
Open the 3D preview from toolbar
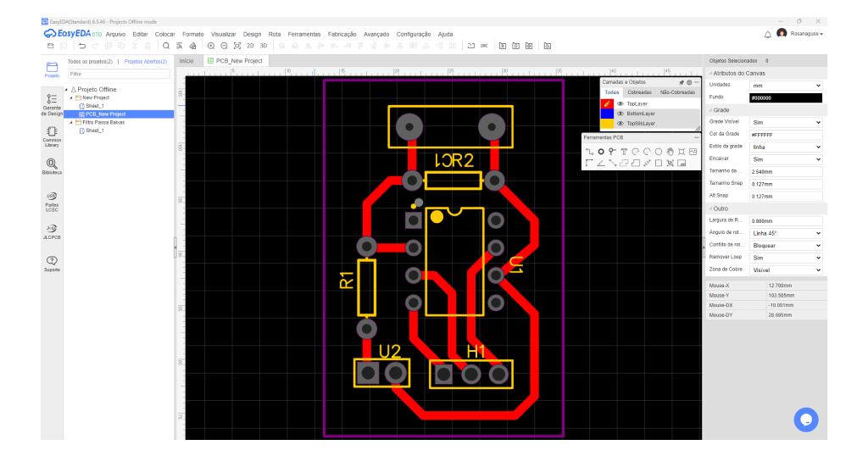pyautogui.click(x=264, y=46)
